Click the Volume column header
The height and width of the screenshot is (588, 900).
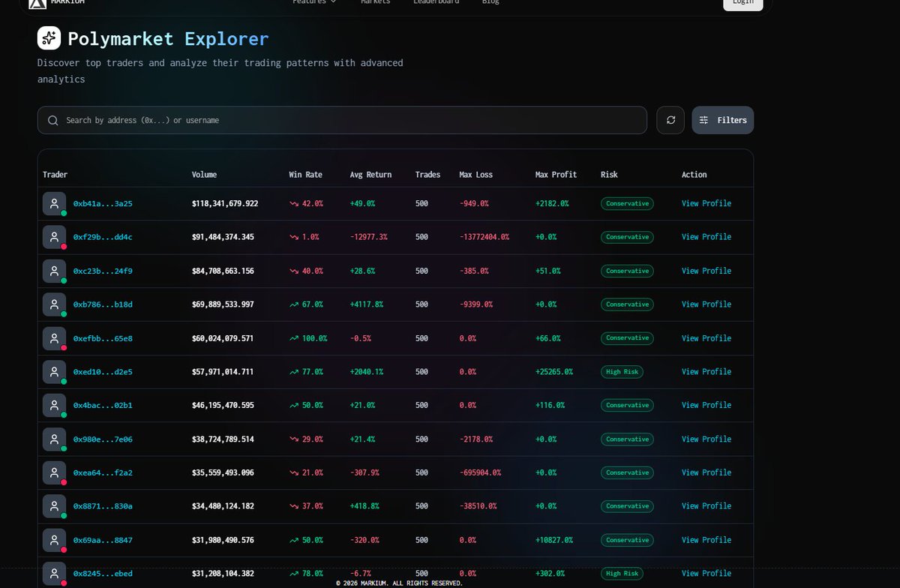coord(205,175)
